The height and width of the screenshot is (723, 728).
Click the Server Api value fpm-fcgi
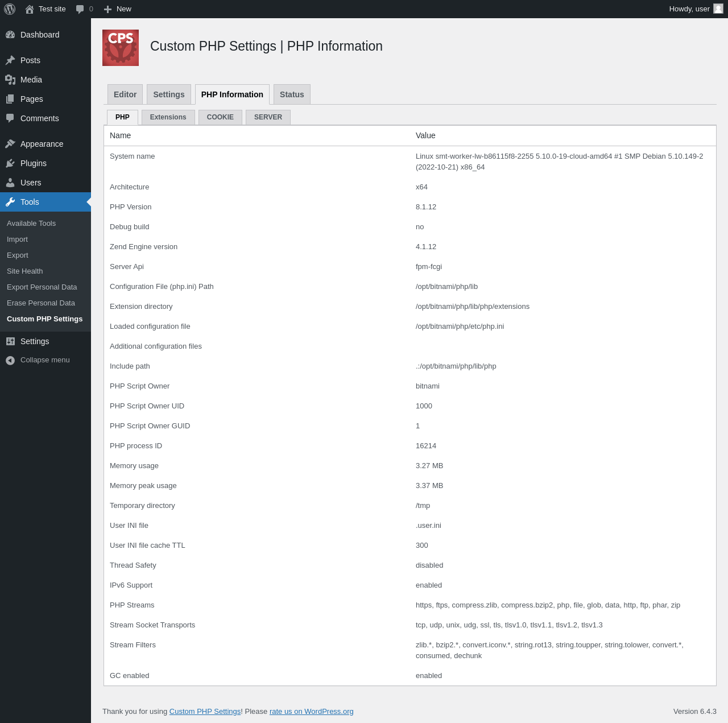pyautogui.click(x=429, y=267)
